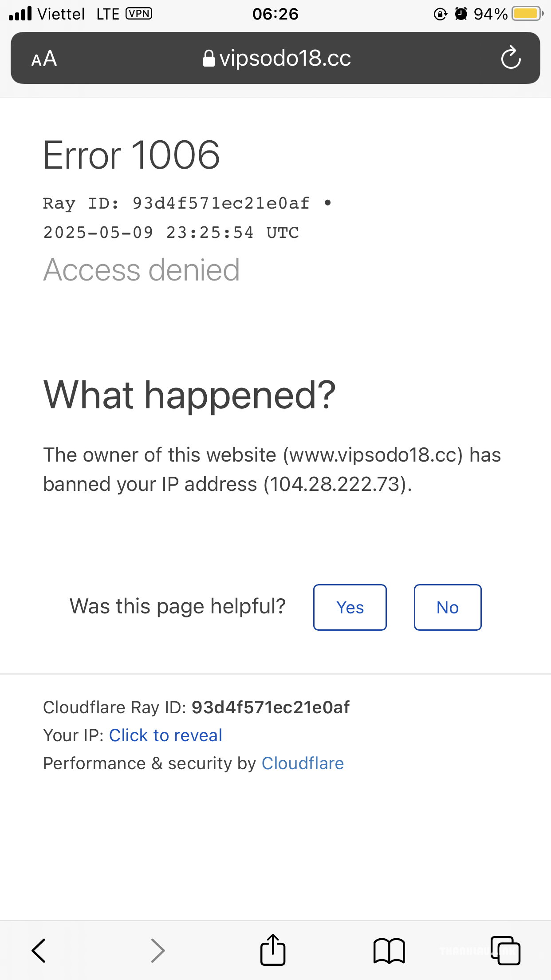Image resolution: width=551 pixels, height=980 pixels.
Task: Click to reveal your IP link
Action: [x=165, y=735]
